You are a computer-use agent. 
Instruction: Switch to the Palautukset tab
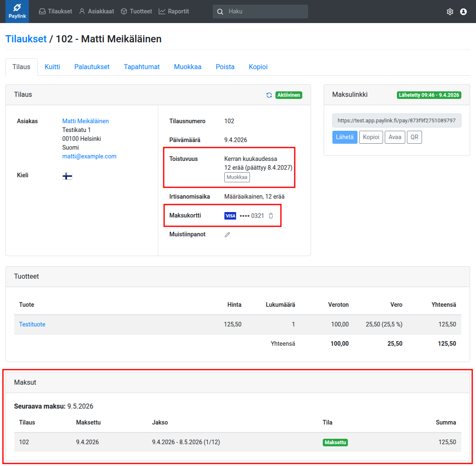point(92,67)
